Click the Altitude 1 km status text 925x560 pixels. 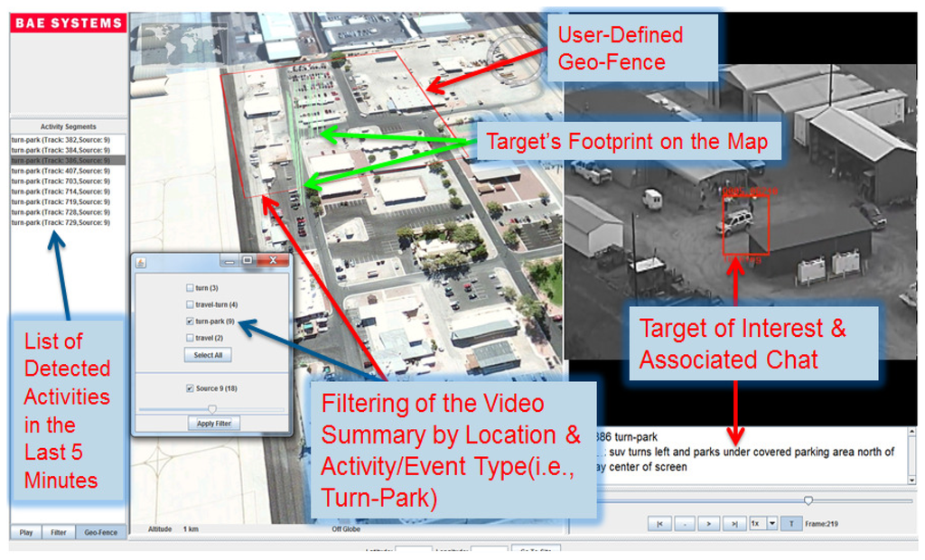(173, 529)
